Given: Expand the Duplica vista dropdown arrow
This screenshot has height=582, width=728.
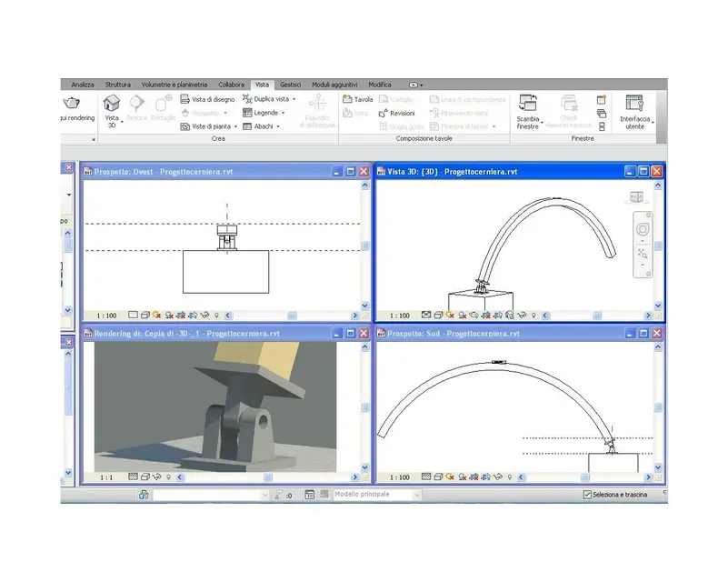Looking at the screenshot, I should (294, 99).
